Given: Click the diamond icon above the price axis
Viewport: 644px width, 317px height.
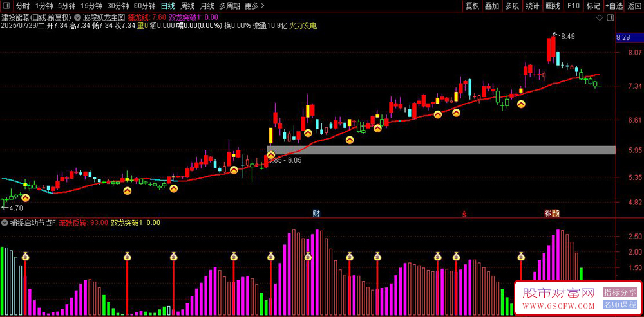Looking at the screenshot, I should click(x=599, y=17).
